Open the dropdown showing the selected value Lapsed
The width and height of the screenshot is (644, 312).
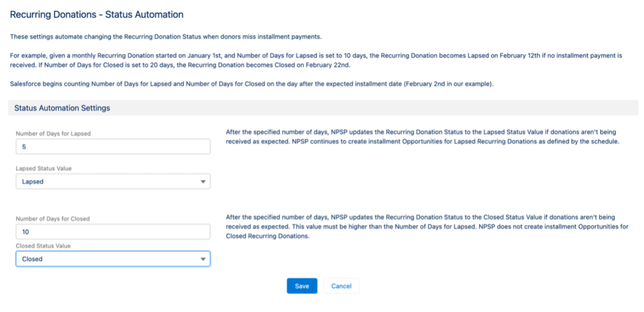tap(107, 182)
